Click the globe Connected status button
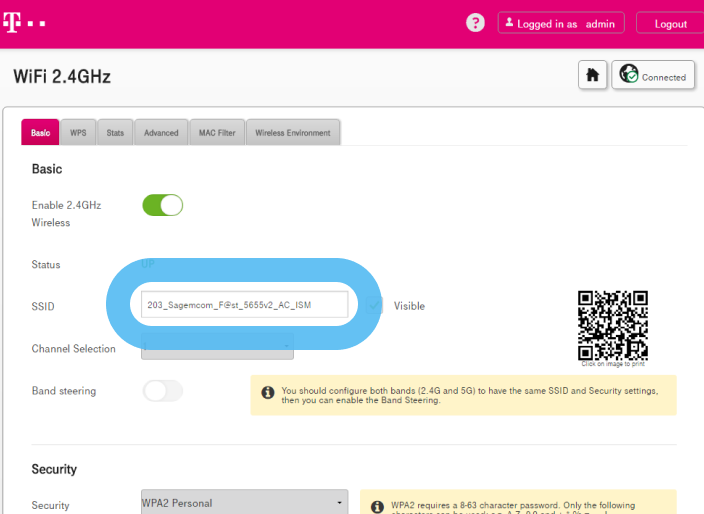 [653, 76]
